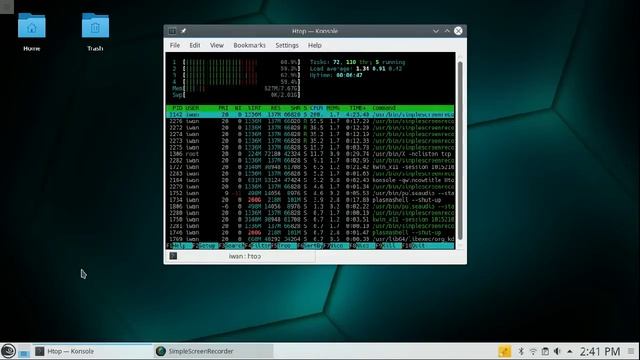Click the pager widget beside the launcher
The width and height of the screenshot is (640, 360).
pos(24,352)
